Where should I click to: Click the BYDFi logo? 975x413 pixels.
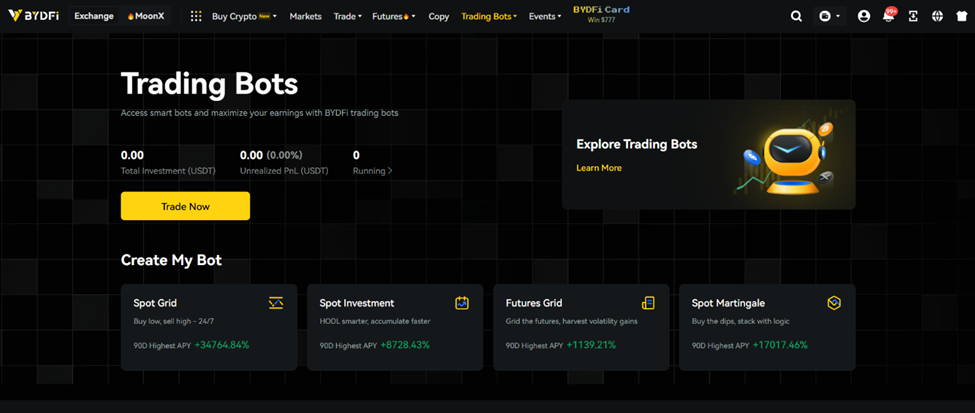(34, 16)
